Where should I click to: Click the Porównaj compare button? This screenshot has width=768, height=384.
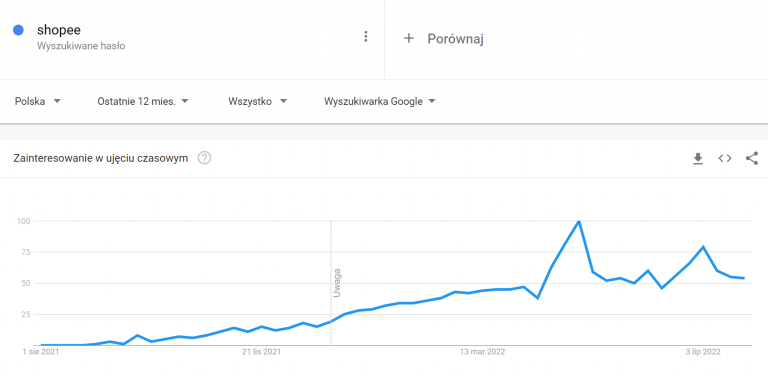click(x=444, y=39)
